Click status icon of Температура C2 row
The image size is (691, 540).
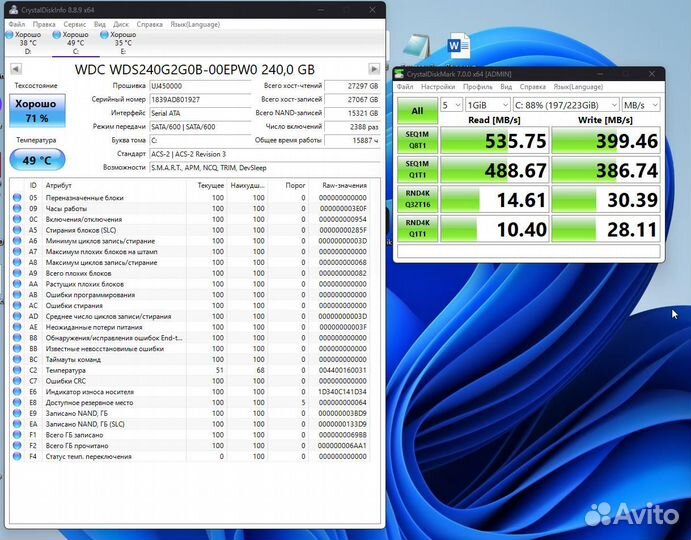click(17, 370)
